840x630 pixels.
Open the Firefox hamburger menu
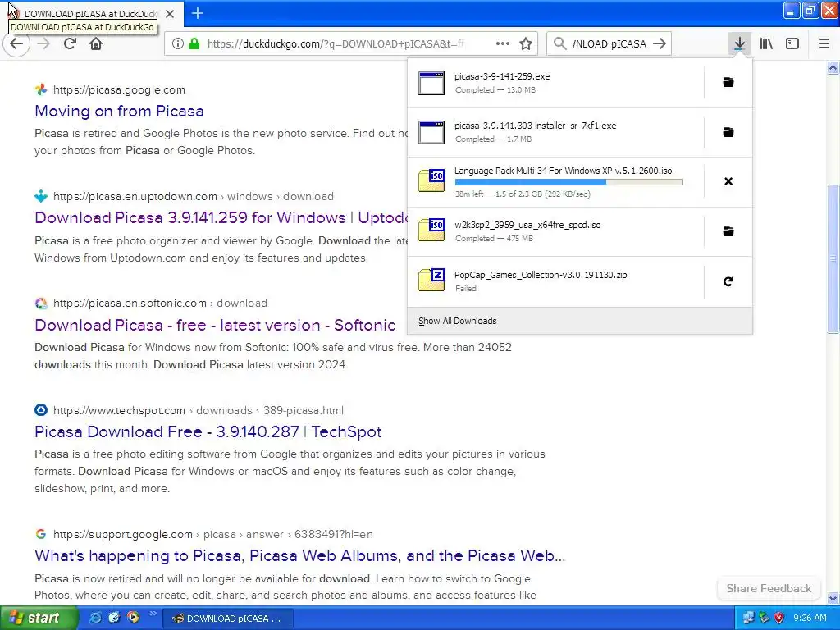[x=824, y=44]
